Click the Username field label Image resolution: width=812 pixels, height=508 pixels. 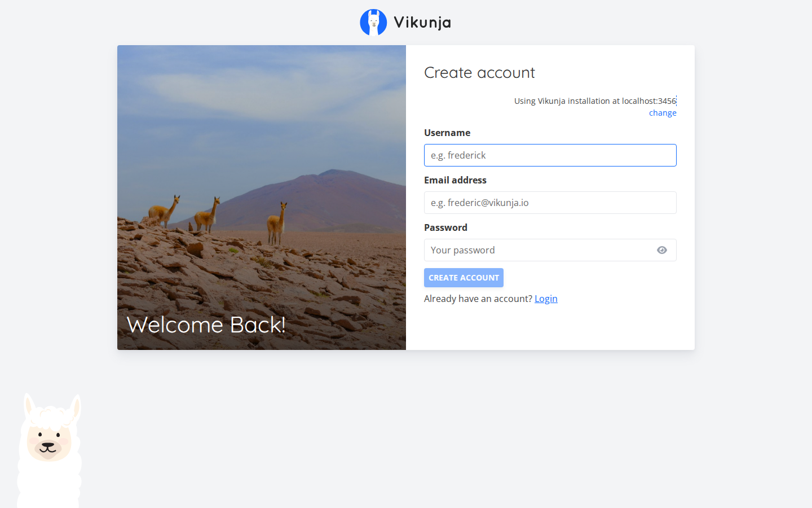coord(447,133)
